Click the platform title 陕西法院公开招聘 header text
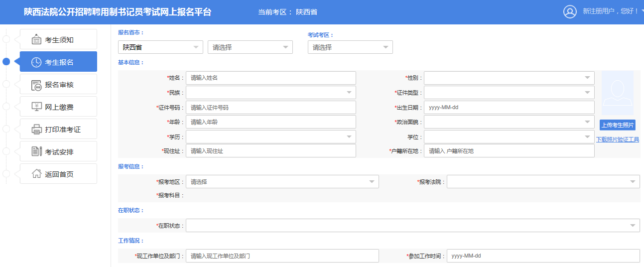This screenshot has height=267, width=644. (118, 12)
